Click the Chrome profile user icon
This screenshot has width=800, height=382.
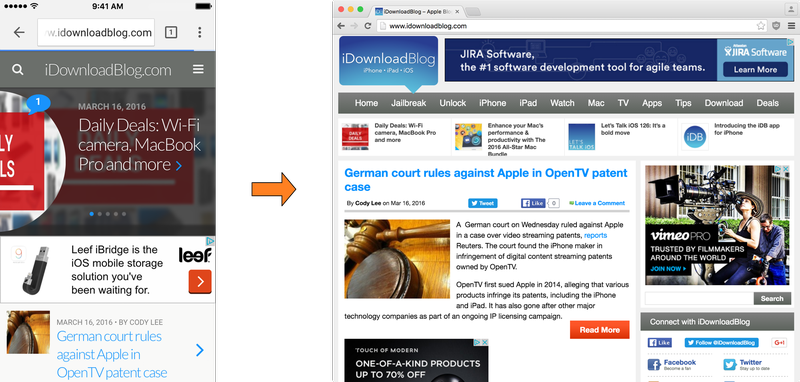click(791, 10)
